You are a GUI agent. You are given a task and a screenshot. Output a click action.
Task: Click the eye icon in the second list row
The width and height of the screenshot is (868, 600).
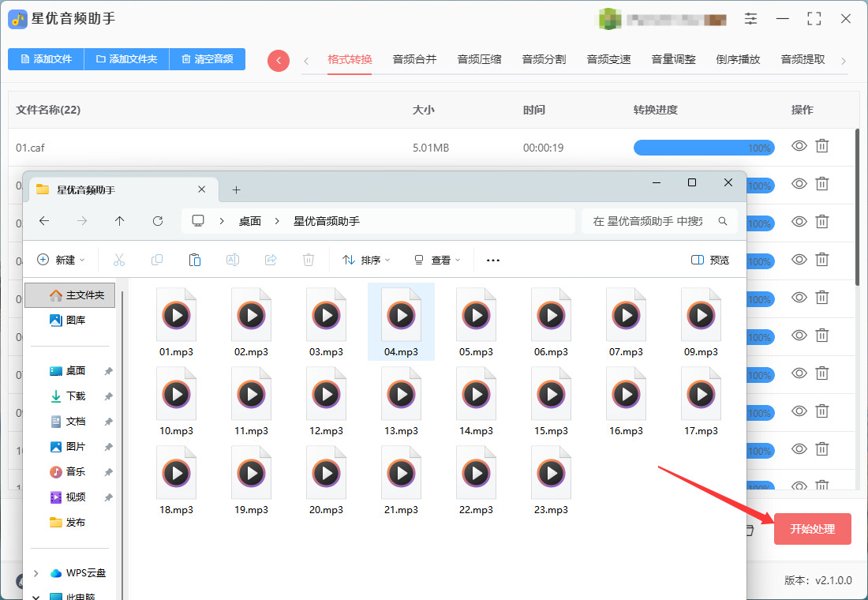click(x=799, y=184)
